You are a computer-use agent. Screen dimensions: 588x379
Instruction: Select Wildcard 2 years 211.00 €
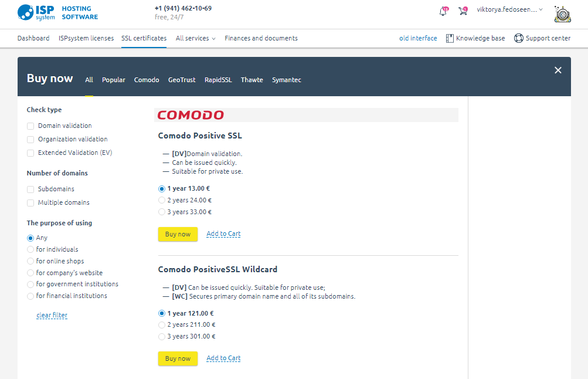162,325
